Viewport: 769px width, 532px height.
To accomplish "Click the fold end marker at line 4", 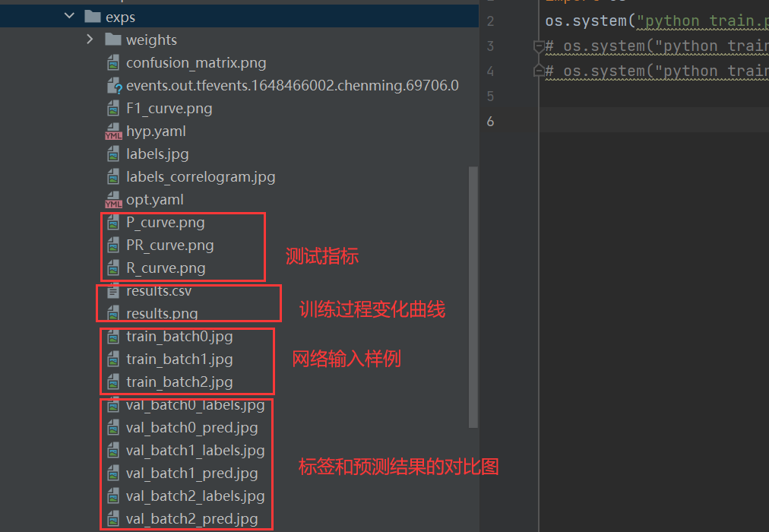I will (x=539, y=71).
